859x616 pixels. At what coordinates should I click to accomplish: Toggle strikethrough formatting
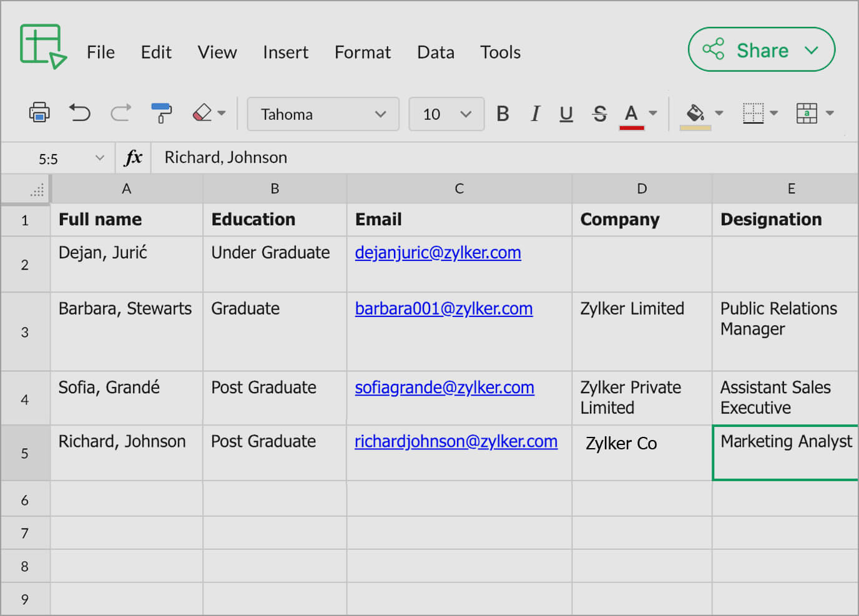[x=599, y=114]
